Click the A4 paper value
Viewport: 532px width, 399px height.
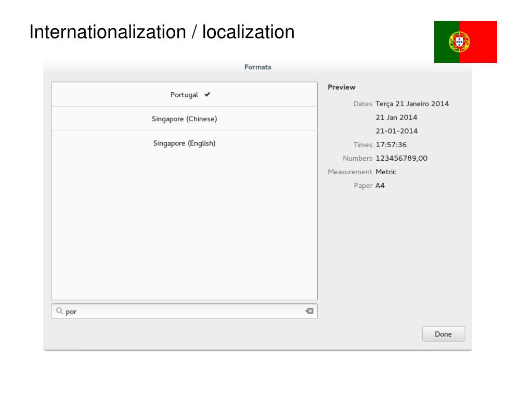pyautogui.click(x=380, y=185)
